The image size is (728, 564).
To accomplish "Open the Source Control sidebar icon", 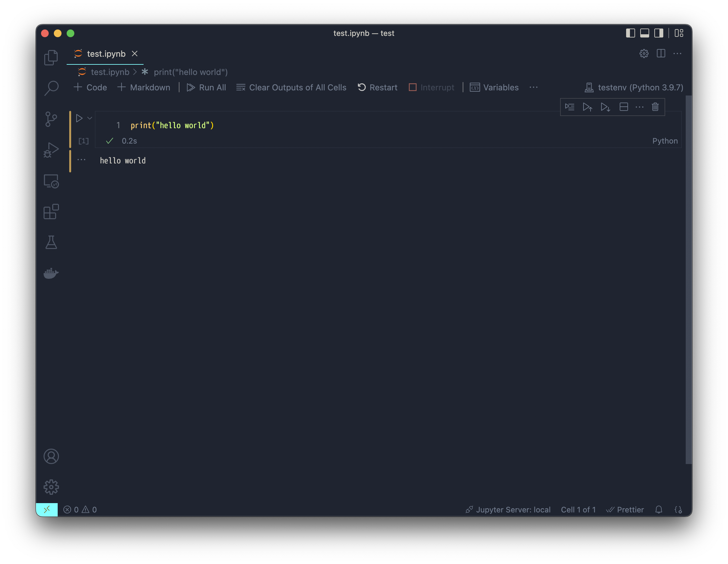I will coord(51,119).
